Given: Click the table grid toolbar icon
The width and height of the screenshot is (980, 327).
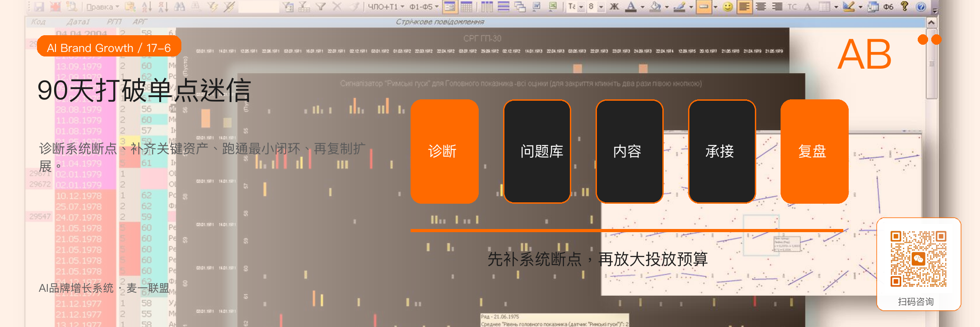Looking at the screenshot, I should [824, 6].
